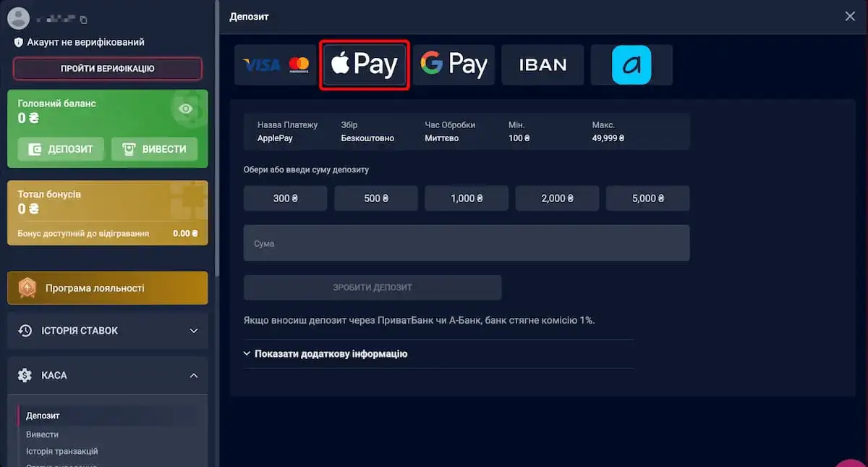Image resolution: width=868 pixels, height=467 pixels.
Task: Click the Миттєво processing time value
Action: point(442,138)
